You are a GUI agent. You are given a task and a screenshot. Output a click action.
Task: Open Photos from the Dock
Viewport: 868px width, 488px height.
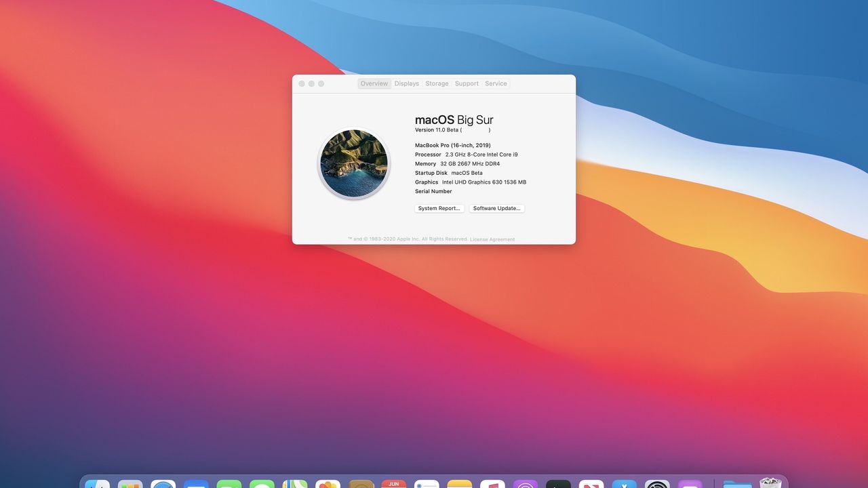pyautogui.click(x=328, y=484)
